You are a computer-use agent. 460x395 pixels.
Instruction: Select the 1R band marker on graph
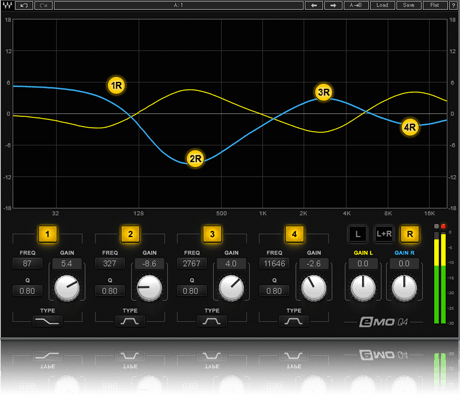(116, 86)
